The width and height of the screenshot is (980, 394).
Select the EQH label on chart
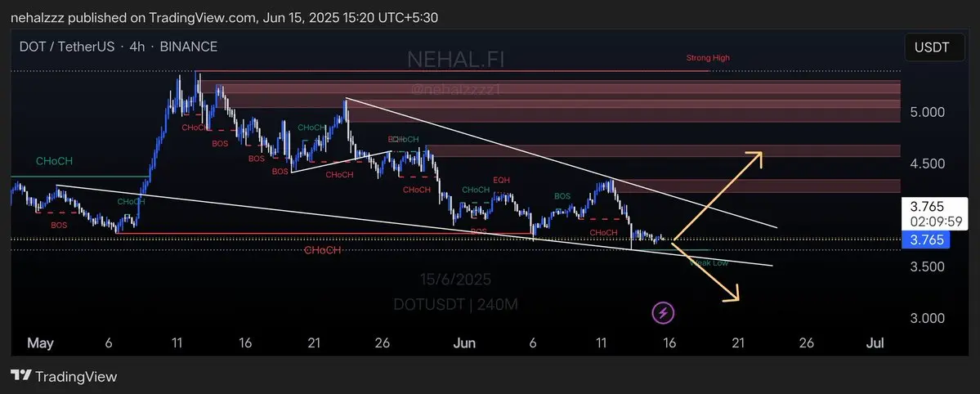click(501, 180)
